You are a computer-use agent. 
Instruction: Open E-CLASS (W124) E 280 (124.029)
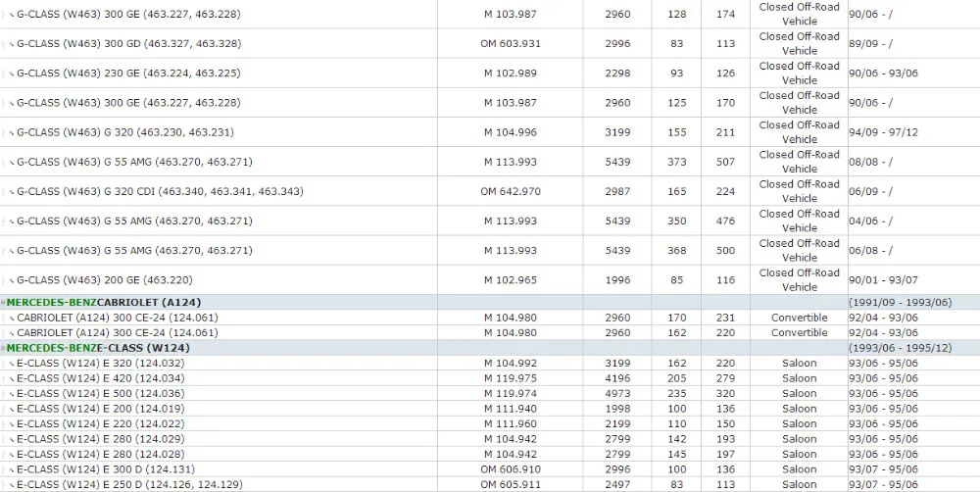(101, 439)
